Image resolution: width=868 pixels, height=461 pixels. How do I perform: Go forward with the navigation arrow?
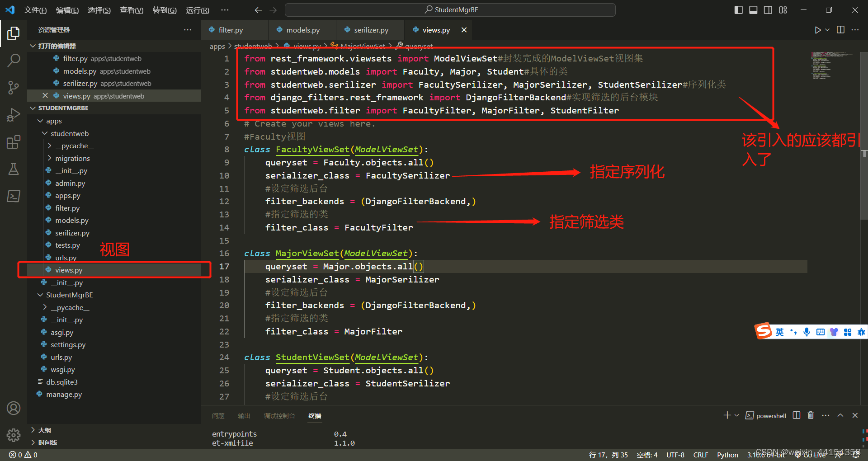(273, 10)
